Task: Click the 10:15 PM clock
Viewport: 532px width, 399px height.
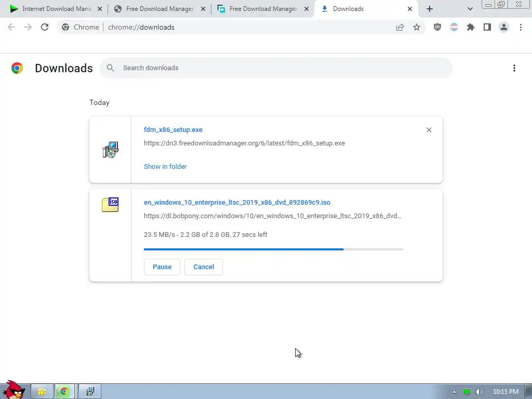Action: pyautogui.click(x=506, y=392)
